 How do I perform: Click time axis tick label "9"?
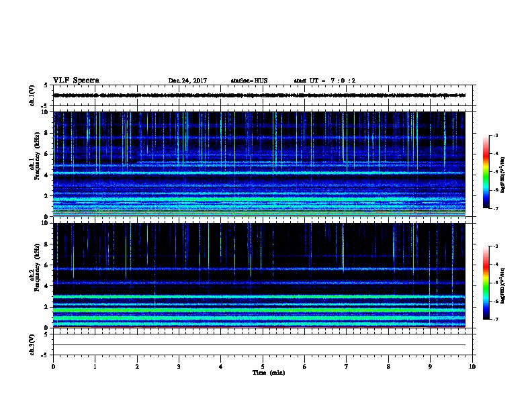430,367
